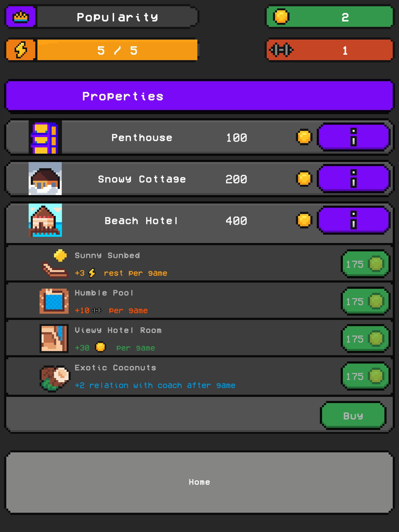Click the green Buy button

[x=353, y=416]
